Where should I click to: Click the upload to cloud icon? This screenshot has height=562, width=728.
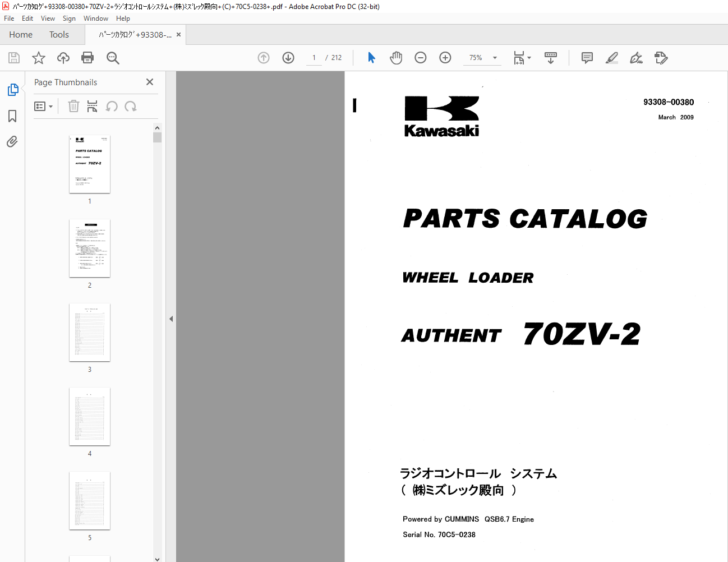(63, 58)
